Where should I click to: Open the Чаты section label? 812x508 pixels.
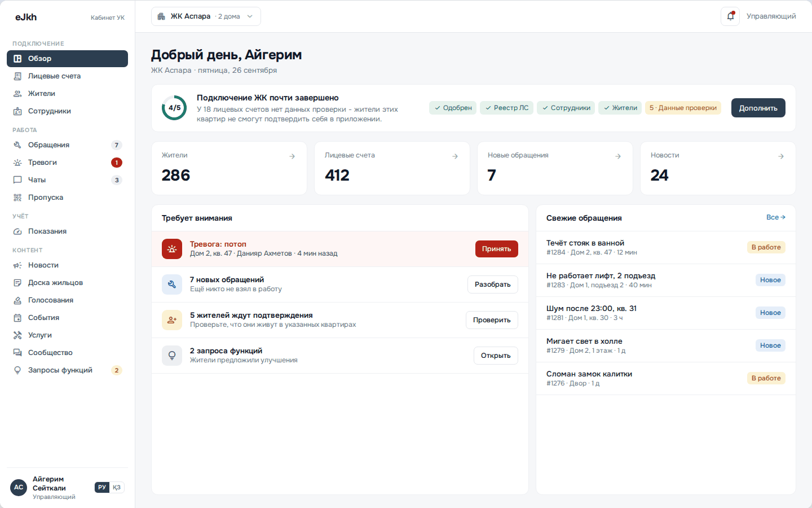click(x=37, y=180)
